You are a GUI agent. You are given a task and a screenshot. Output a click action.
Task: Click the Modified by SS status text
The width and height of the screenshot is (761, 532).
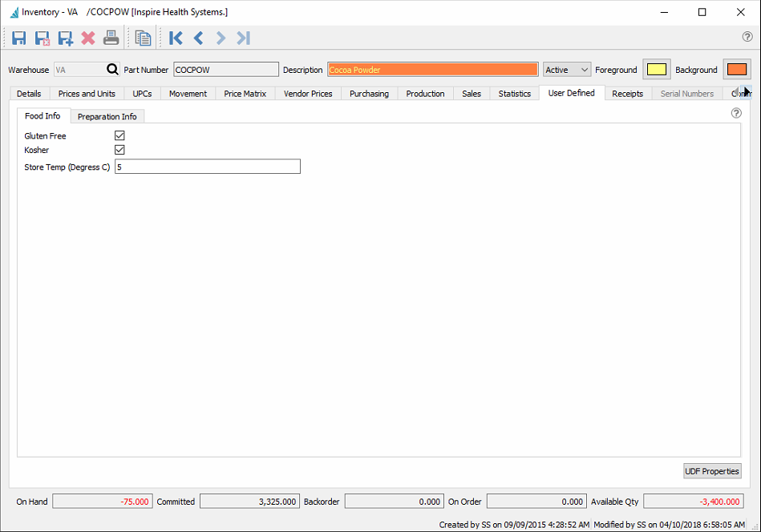tap(669, 524)
